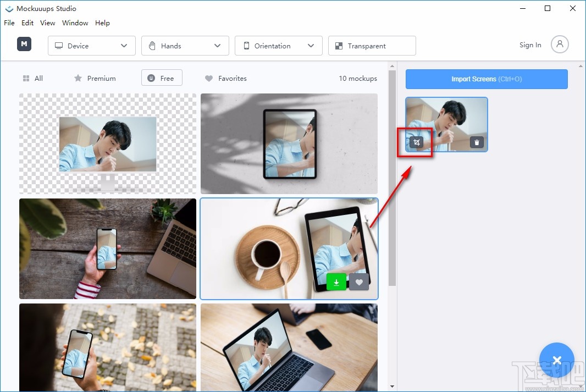Click the crop icon on the imported screen

point(416,142)
